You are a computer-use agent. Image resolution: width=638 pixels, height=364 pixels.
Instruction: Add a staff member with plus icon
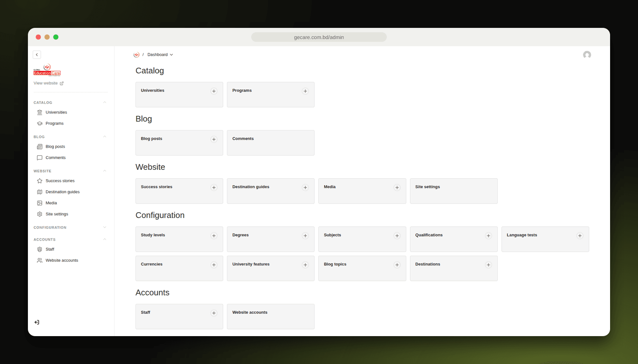214,313
